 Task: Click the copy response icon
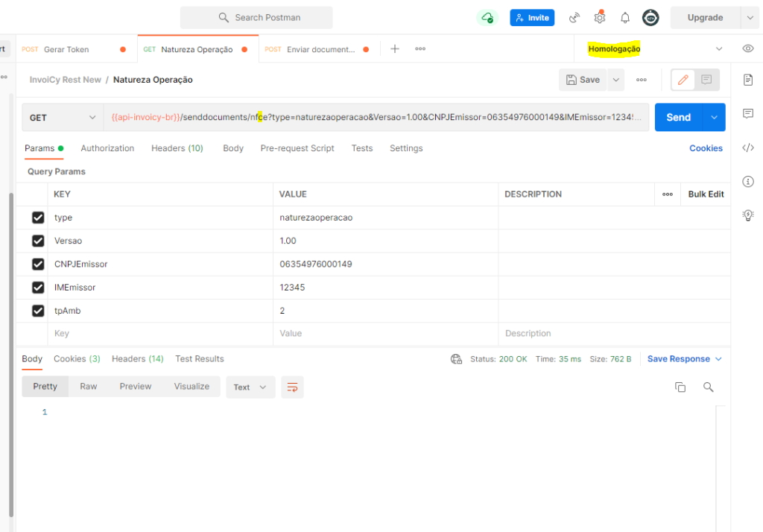(x=680, y=387)
